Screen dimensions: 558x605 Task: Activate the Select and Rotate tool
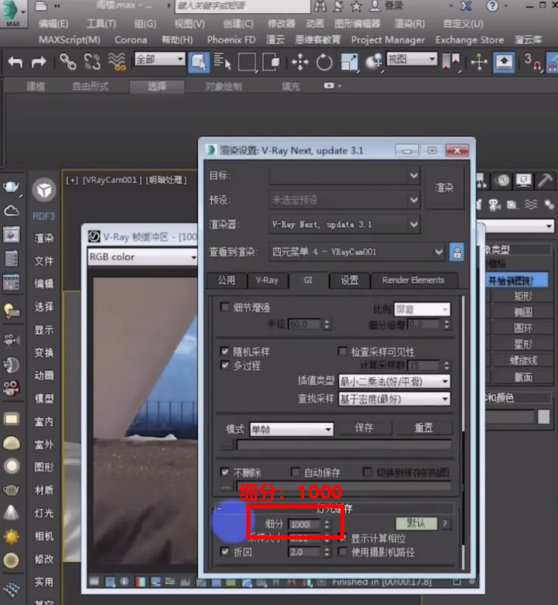324,62
